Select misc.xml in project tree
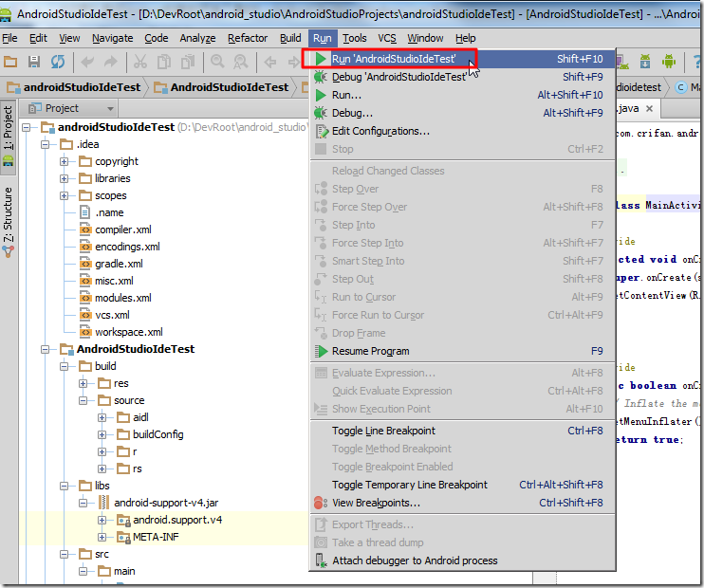Screen dimensions: 704x588 (114, 281)
